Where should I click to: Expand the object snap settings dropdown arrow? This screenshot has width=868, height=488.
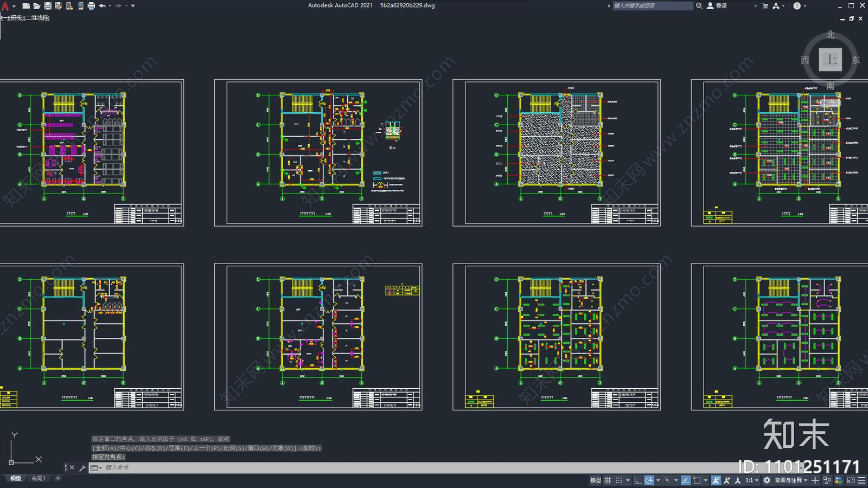tap(706, 480)
